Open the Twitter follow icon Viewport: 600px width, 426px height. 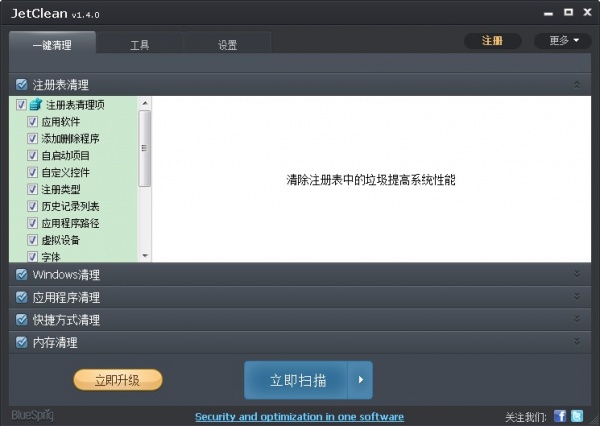(577, 416)
